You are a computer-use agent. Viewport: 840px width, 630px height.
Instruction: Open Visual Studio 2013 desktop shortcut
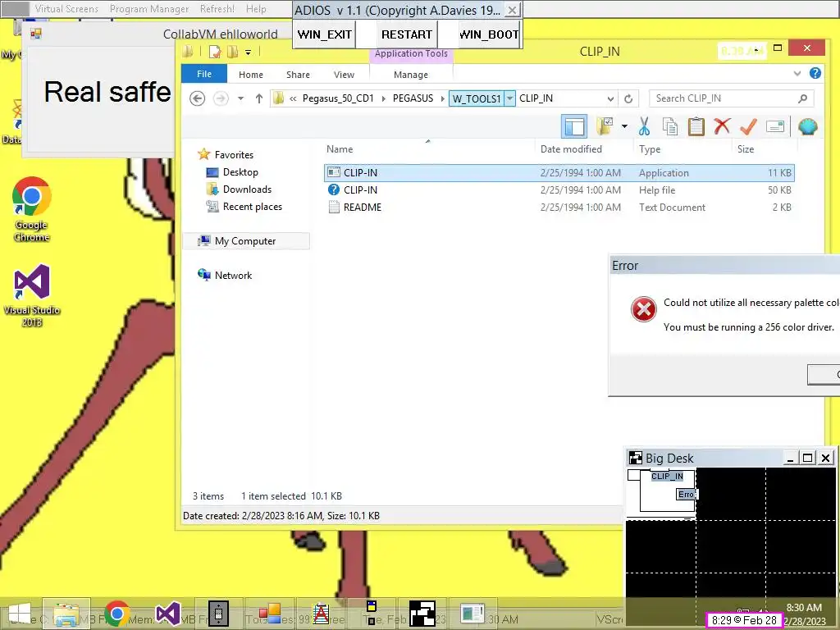tap(32, 295)
